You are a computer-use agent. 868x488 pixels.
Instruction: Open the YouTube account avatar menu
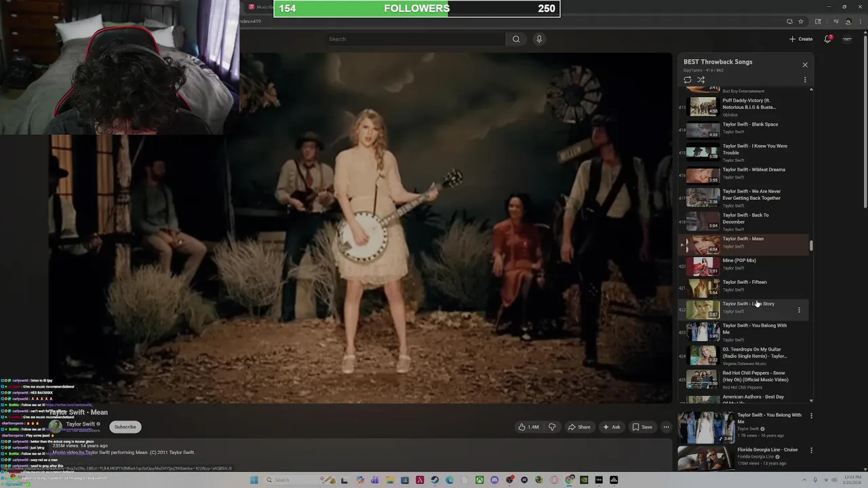847,39
